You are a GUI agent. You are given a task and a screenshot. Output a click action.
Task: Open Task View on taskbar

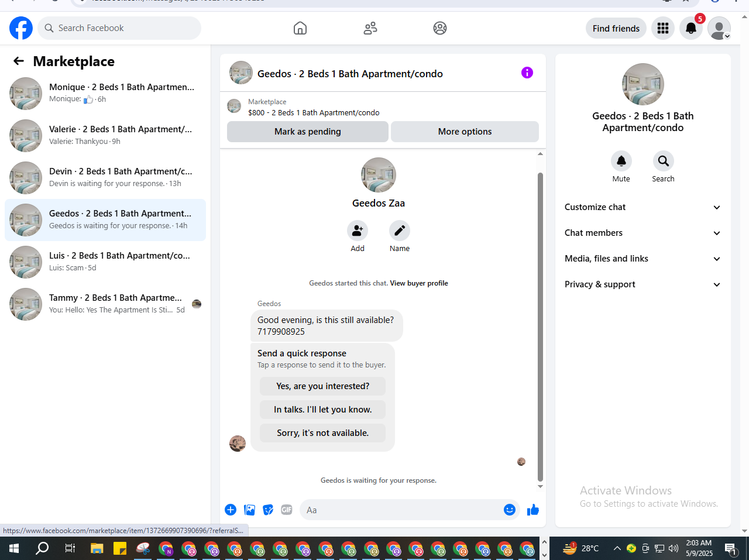(70, 548)
